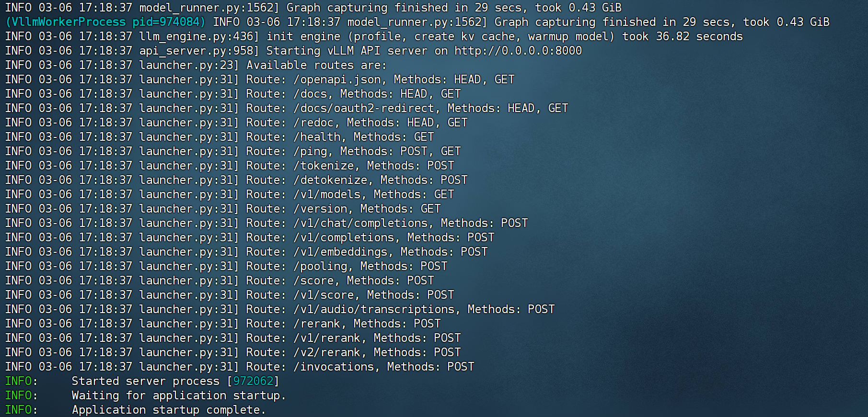868x417 pixels.
Task: Click the 'took 36.82 seconds' text
Action: click(683, 36)
